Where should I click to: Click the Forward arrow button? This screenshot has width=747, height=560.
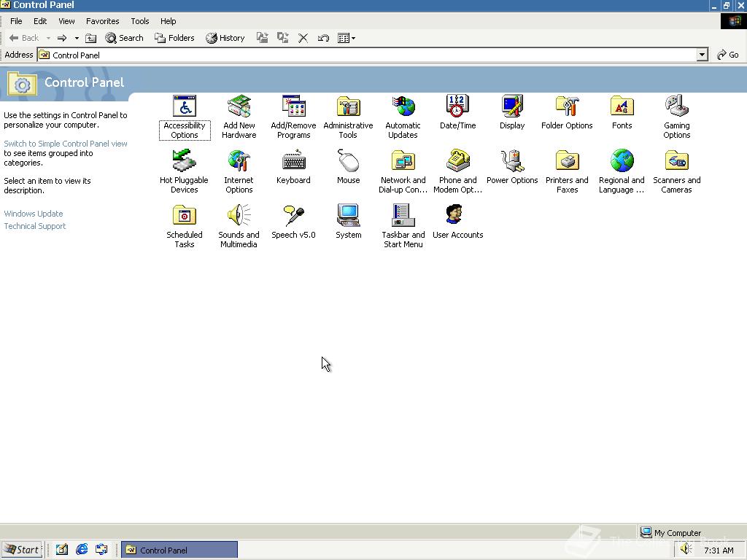tap(62, 38)
